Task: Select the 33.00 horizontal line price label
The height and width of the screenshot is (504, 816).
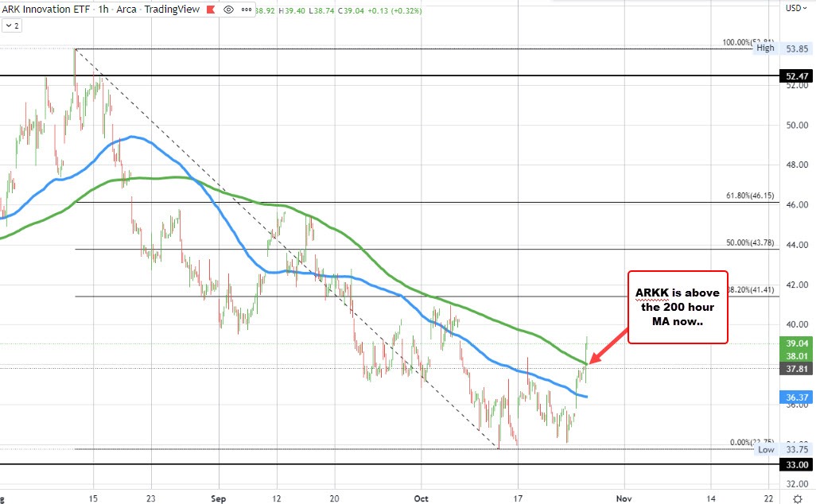Action: pyautogui.click(x=796, y=464)
